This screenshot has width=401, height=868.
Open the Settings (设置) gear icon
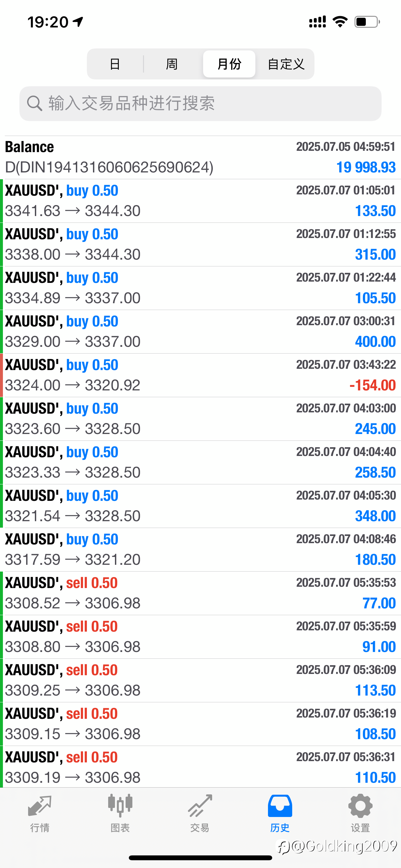[360, 806]
